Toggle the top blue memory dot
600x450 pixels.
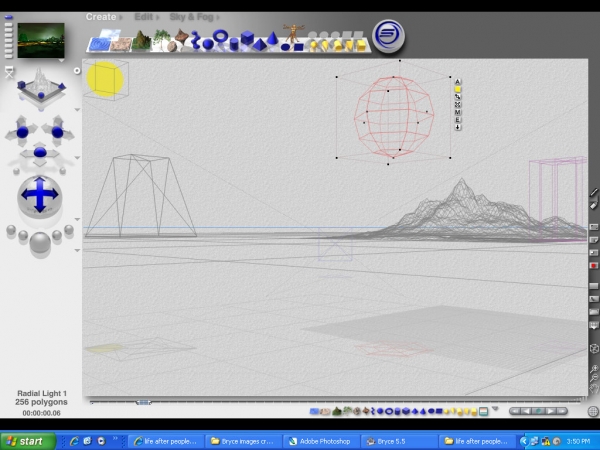(x=8, y=17)
